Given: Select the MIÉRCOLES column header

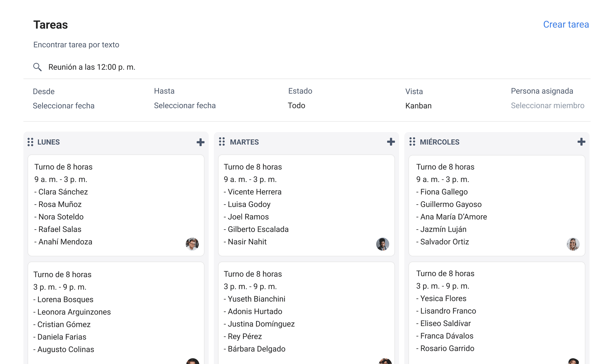Looking at the screenshot, I should tap(439, 142).
